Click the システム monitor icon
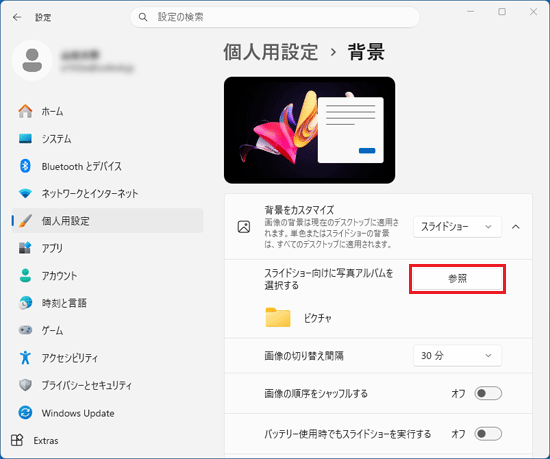Image resolution: width=550 pixels, height=459 pixels. (x=25, y=139)
